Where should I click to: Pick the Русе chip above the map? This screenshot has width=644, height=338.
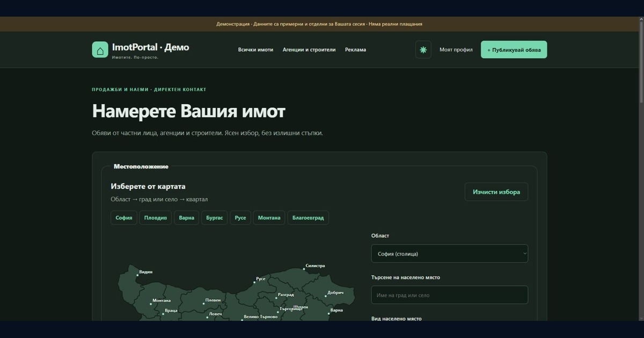tap(240, 218)
